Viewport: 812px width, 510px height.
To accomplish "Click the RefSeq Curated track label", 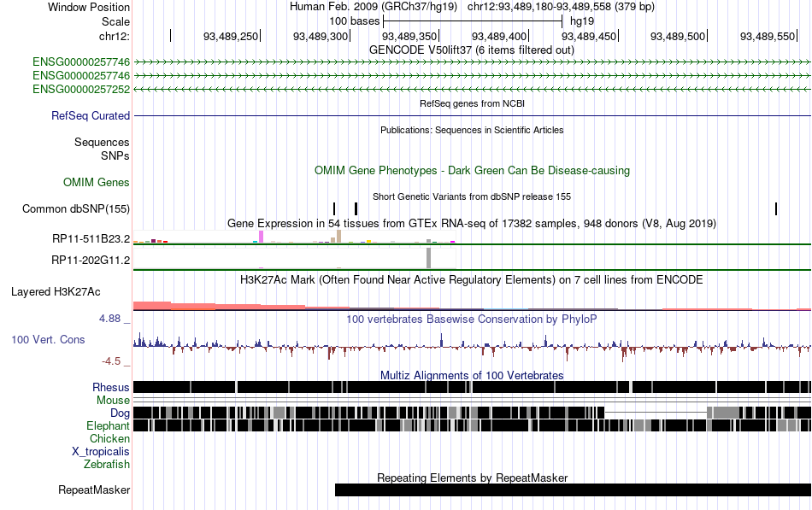I will 90,115.
